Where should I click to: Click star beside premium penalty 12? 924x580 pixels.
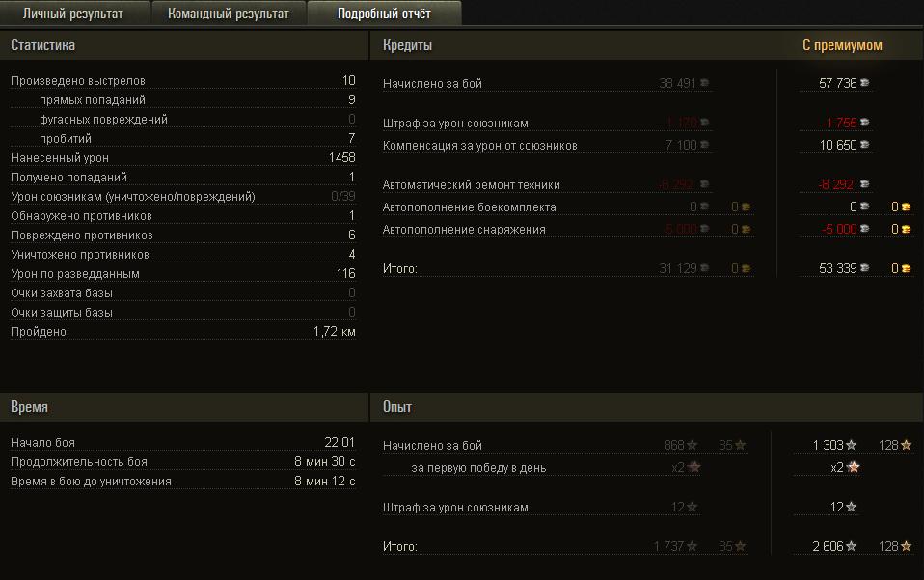click(x=851, y=507)
